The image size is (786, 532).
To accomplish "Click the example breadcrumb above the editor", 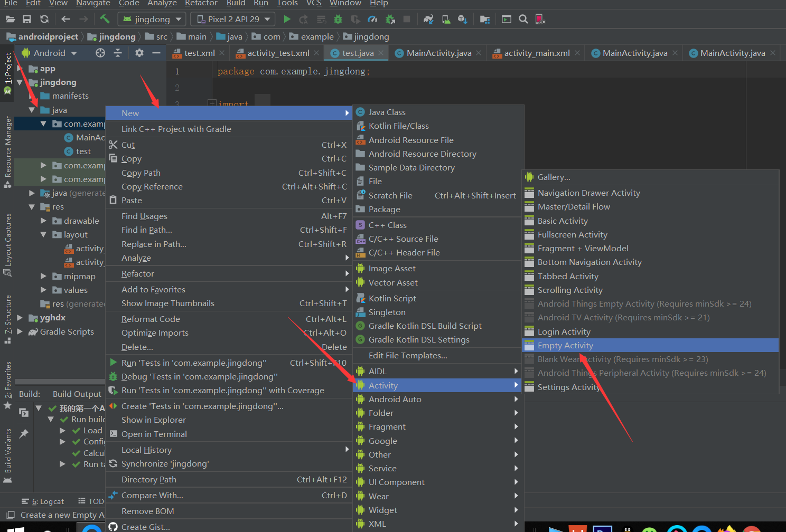I will pyautogui.click(x=316, y=36).
